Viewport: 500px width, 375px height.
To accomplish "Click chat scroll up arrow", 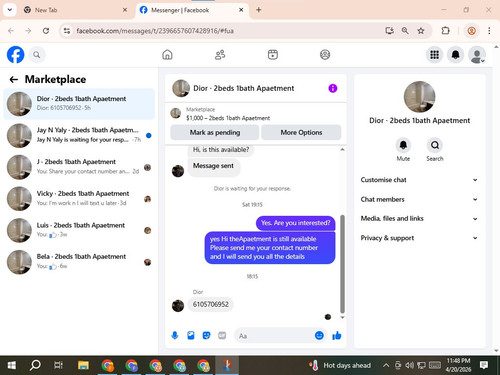I will tap(342, 149).
